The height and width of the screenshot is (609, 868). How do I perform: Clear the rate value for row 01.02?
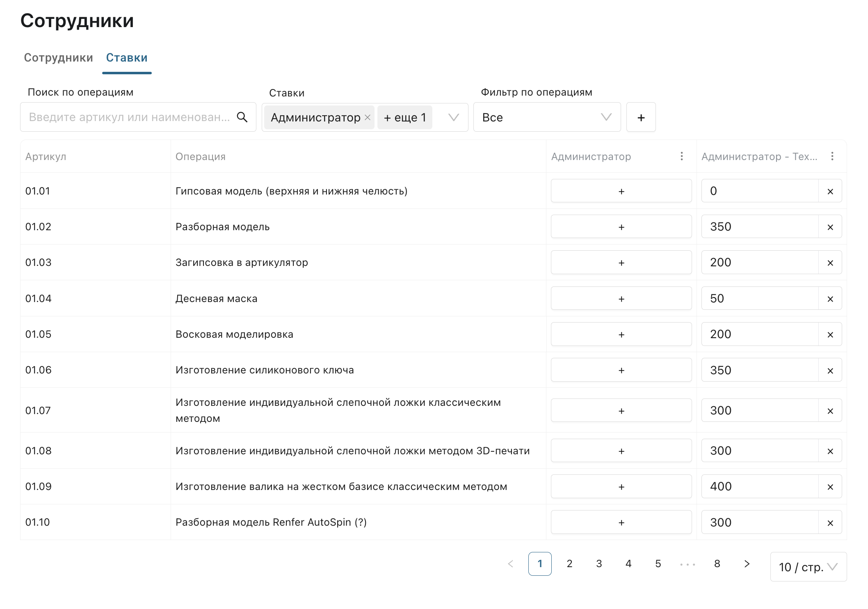click(830, 227)
